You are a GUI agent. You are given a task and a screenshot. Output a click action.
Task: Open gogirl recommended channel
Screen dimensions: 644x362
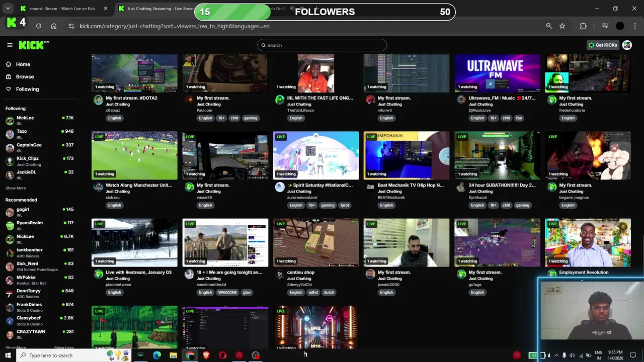pos(39,212)
